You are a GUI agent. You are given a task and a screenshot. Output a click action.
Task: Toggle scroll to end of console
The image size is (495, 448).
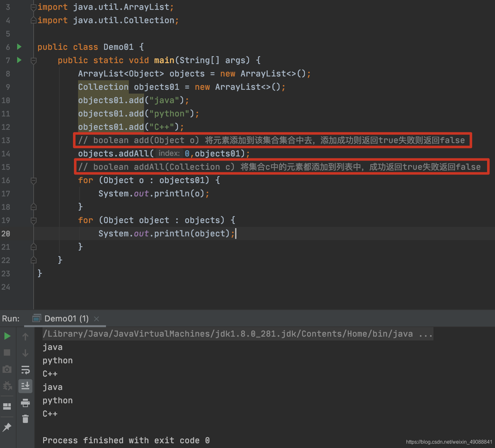coord(25,386)
